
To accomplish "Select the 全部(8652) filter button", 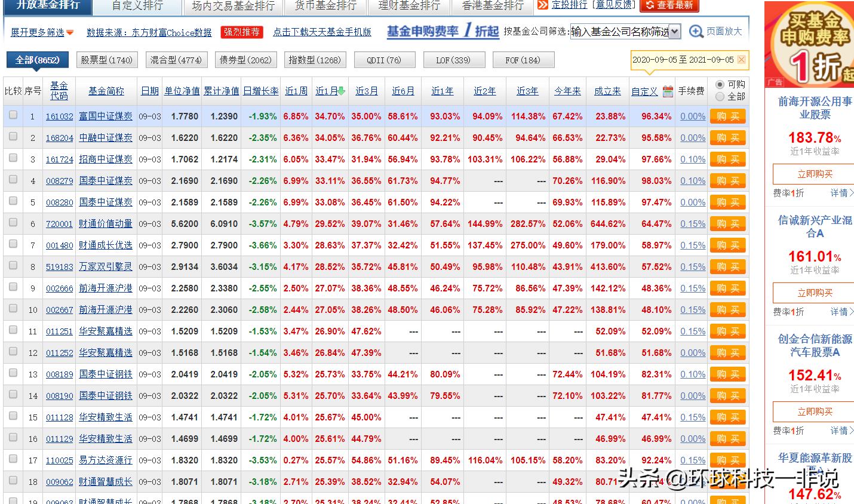I will [x=38, y=60].
